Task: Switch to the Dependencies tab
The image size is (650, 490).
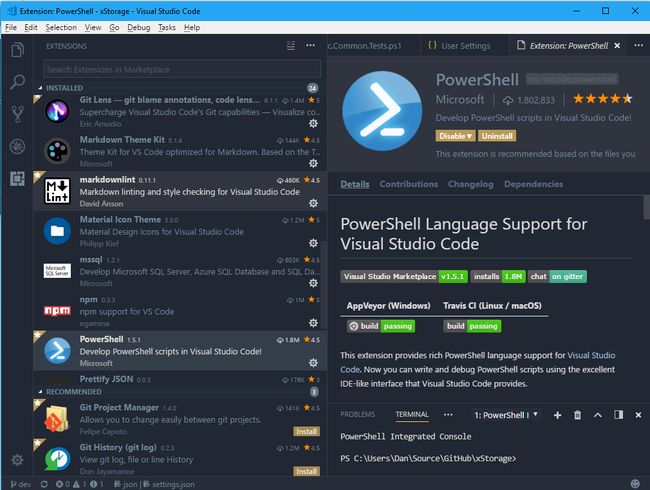Action: [x=534, y=184]
